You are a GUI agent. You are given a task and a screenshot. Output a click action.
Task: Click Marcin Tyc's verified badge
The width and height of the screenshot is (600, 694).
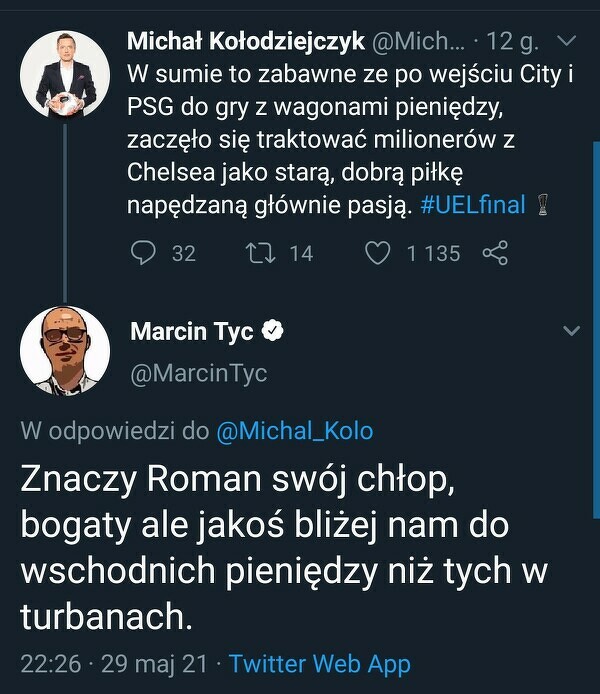click(x=272, y=331)
